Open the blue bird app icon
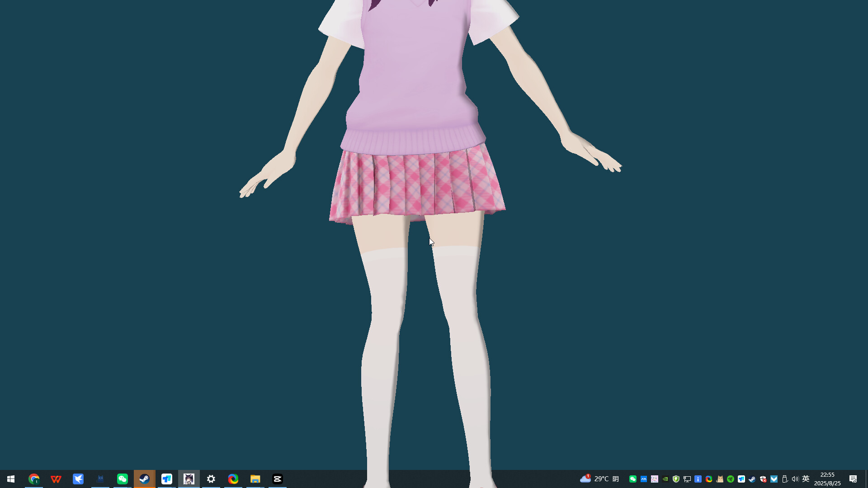Viewport: 868px width, 488px height. [x=78, y=479]
